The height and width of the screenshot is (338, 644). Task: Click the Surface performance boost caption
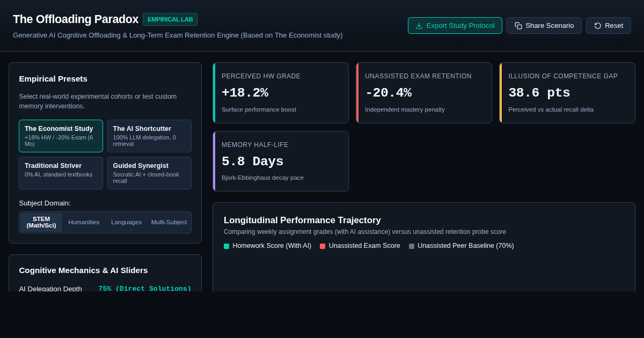(x=259, y=109)
